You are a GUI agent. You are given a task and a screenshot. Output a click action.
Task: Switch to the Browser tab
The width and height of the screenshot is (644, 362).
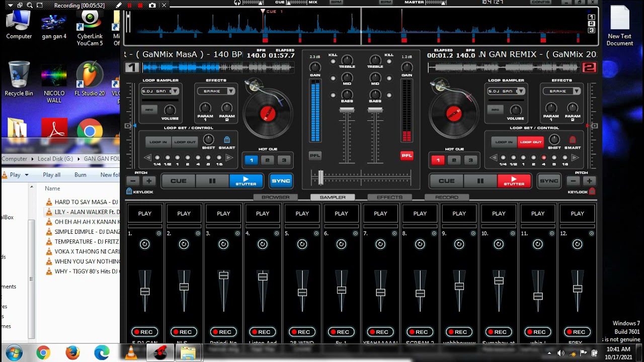click(275, 198)
